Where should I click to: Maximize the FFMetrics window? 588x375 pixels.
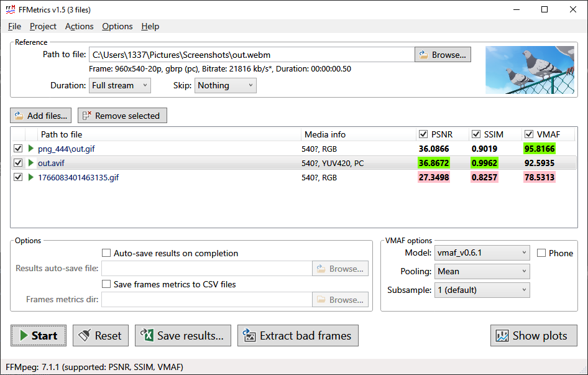point(544,9)
